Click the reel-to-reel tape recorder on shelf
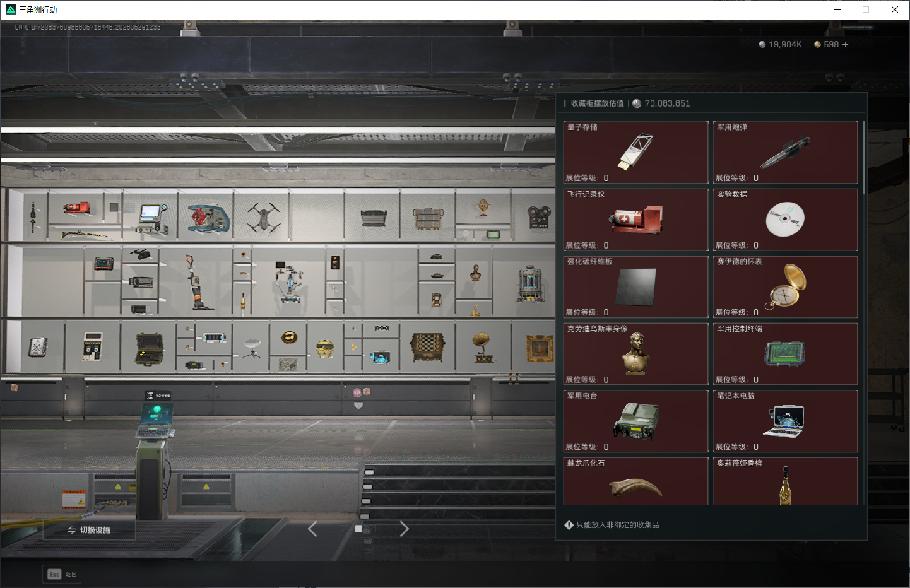Image resolution: width=910 pixels, height=588 pixels. click(x=539, y=218)
